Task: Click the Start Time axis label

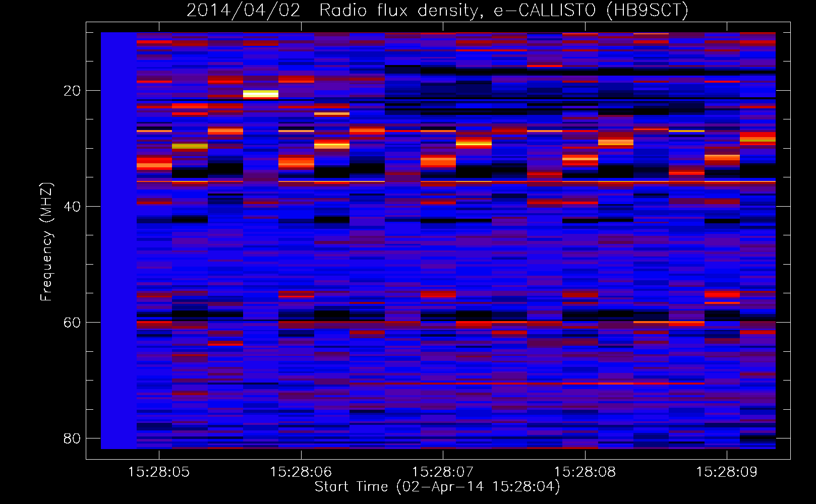Action: (x=437, y=487)
